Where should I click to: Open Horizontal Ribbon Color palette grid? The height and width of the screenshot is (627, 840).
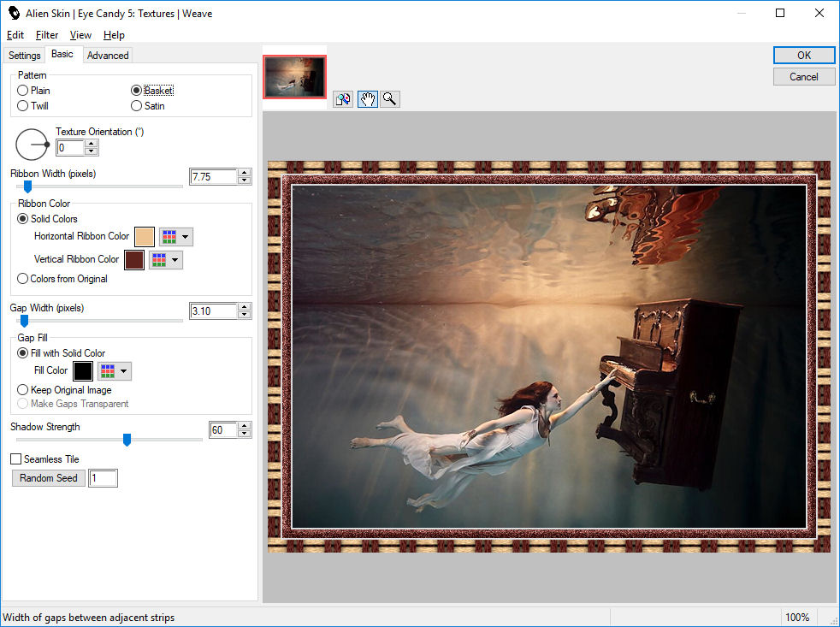[169, 236]
